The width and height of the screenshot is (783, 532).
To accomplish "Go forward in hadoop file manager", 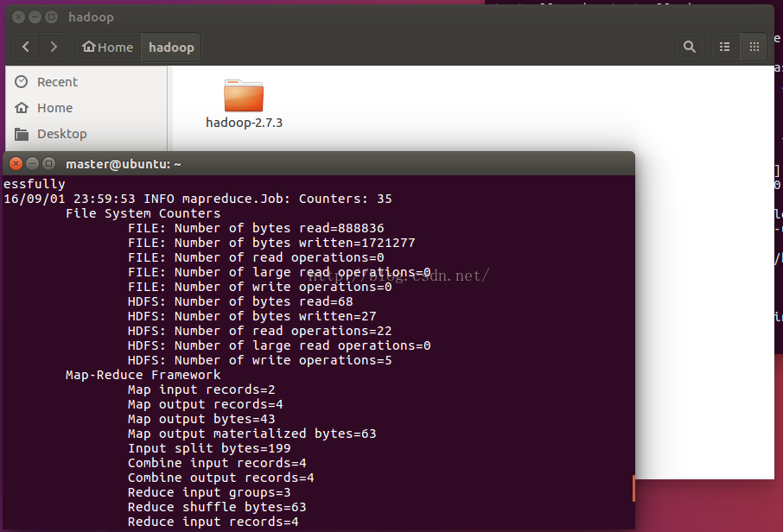I will [x=54, y=47].
